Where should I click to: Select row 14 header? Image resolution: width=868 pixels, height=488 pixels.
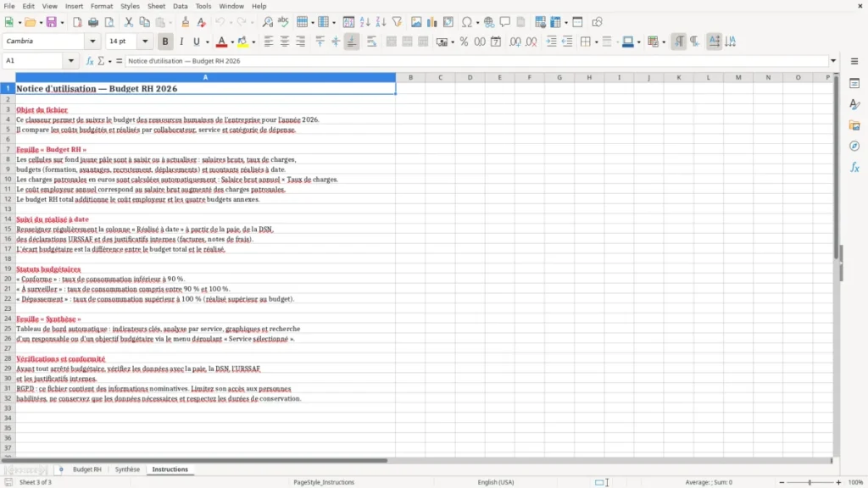(8, 219)
